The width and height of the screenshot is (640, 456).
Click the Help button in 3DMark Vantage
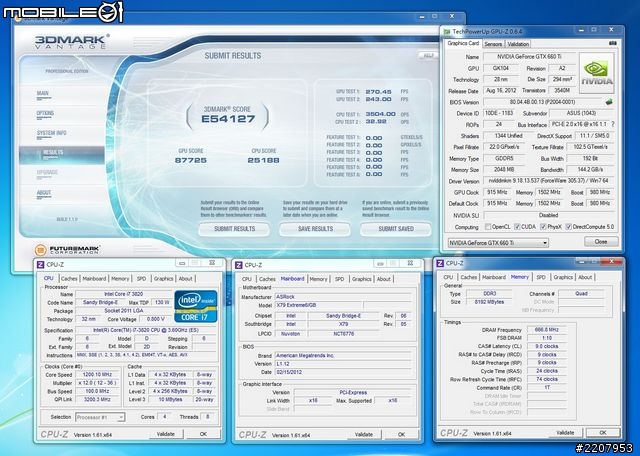click(x=428, y=56)
